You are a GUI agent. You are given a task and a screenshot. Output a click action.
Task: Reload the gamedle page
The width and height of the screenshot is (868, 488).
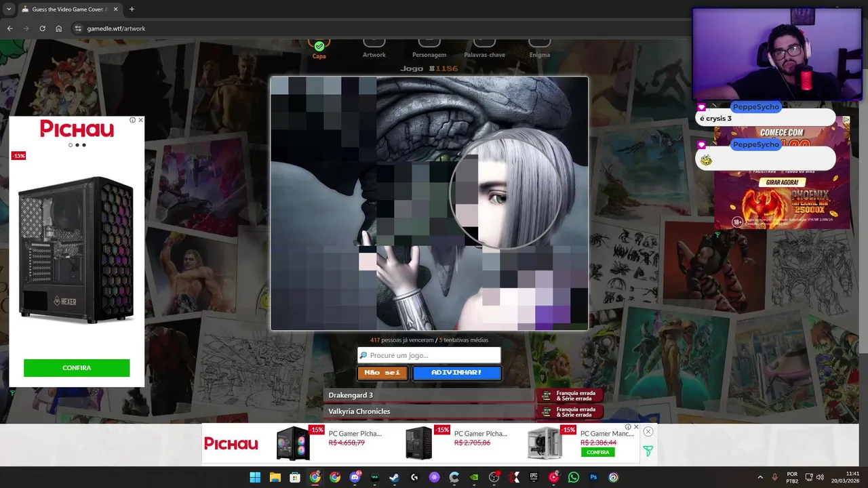point(42,28)
